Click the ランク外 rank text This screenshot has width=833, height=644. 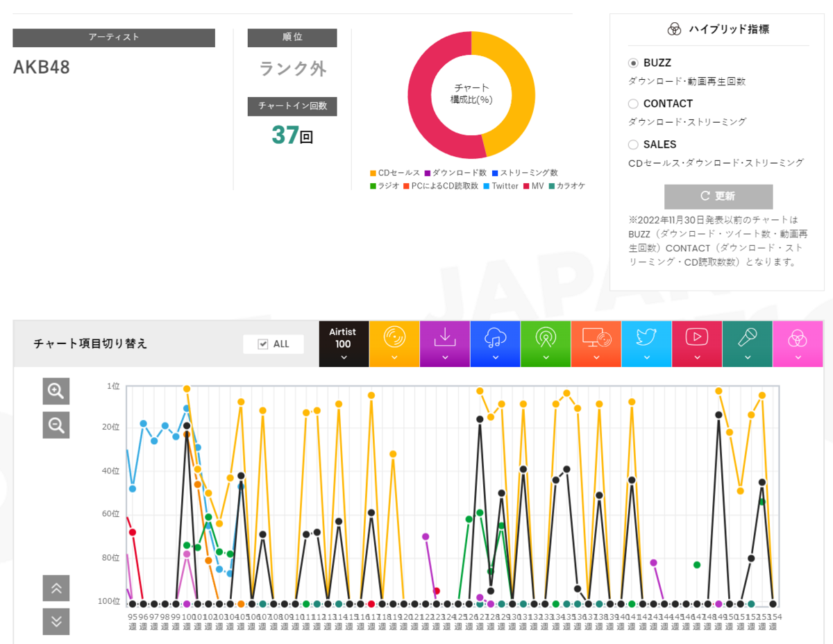pos(293,69)
